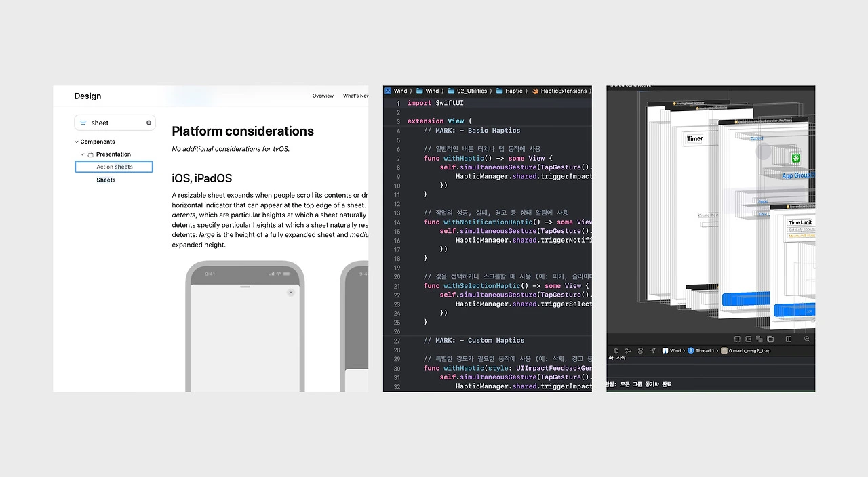Image resolution: width=868 pixels, height=477 pixels.
Task: Open the HapticExtensions file breadcrumb
Action: [564, 91]
